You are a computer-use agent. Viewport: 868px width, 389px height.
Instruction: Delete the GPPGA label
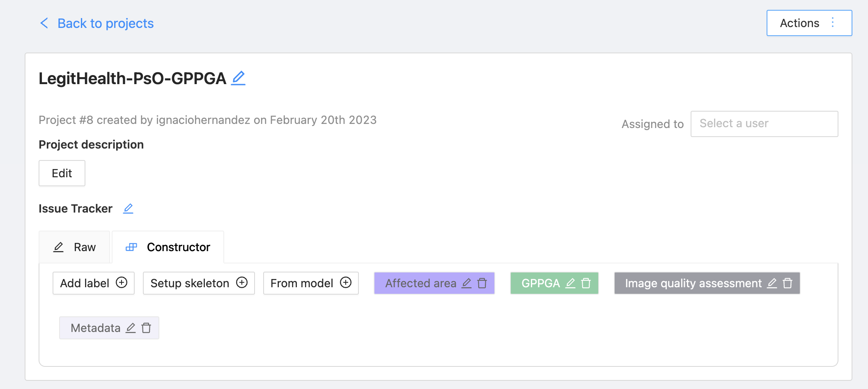pos(586,283)
